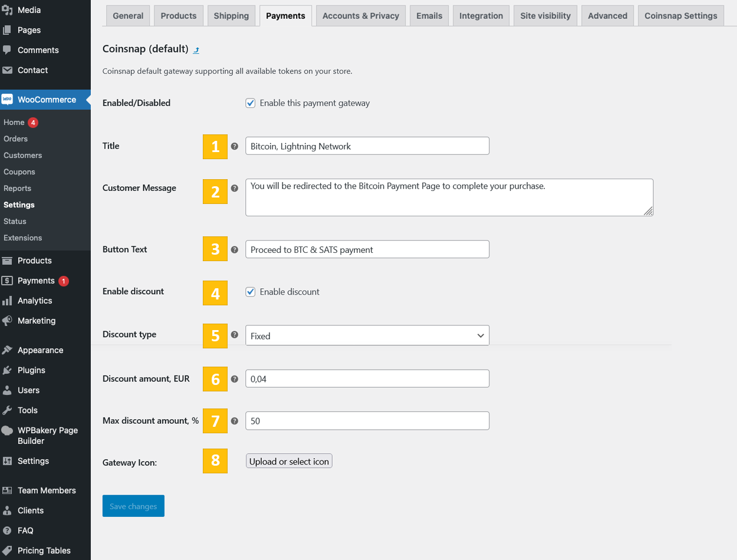The width and height of the screenshot is (737, 560).
Task: Click the Pages icon in the sidebar
Action: [7, 30]
